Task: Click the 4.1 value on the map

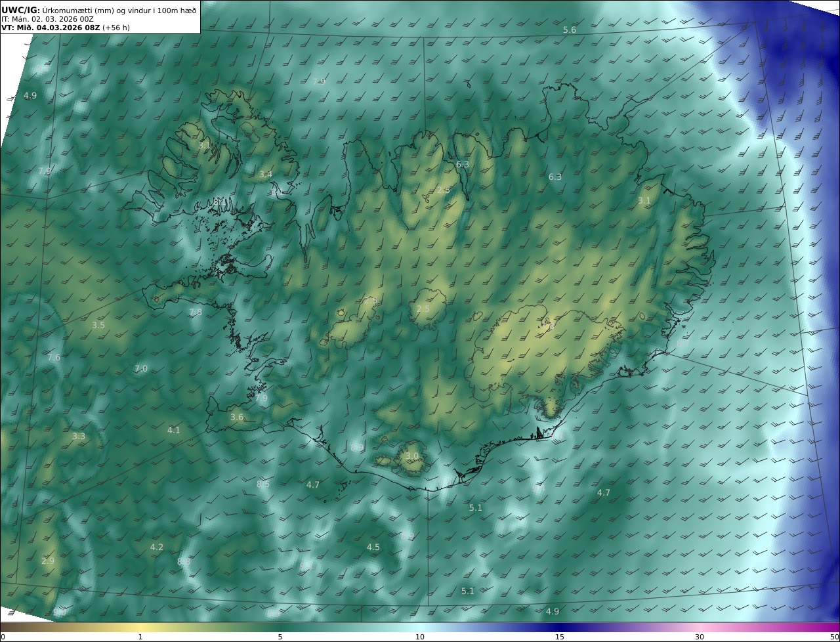Action: [173, 431]
